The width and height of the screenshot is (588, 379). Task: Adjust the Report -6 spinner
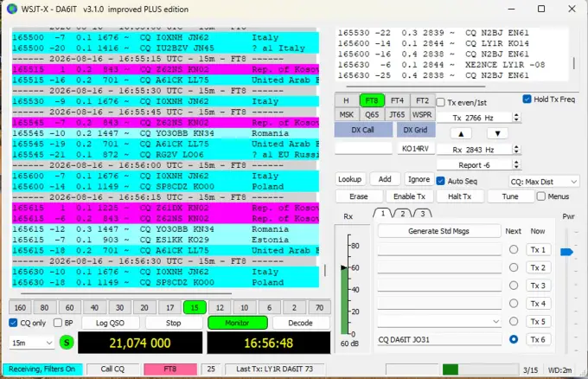[516, 164]
